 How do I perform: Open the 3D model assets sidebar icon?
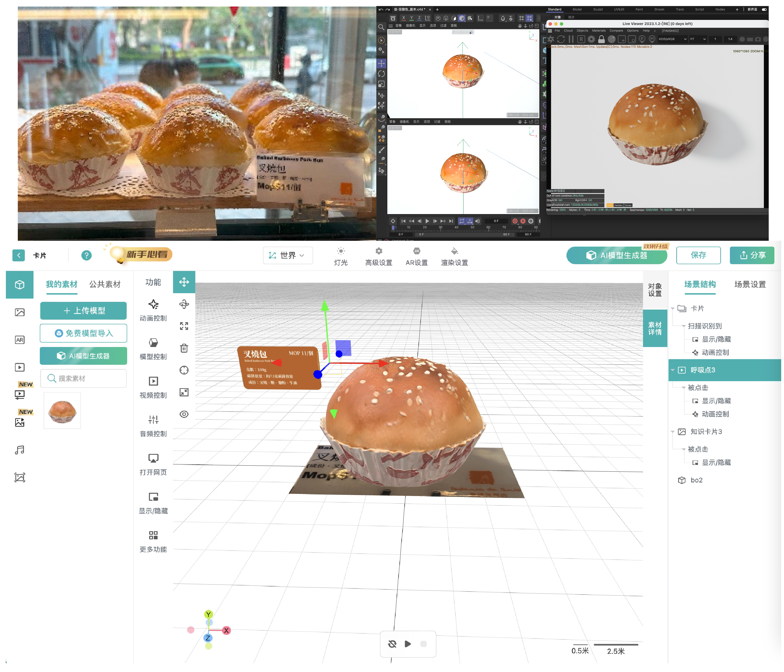click(20, 285)
